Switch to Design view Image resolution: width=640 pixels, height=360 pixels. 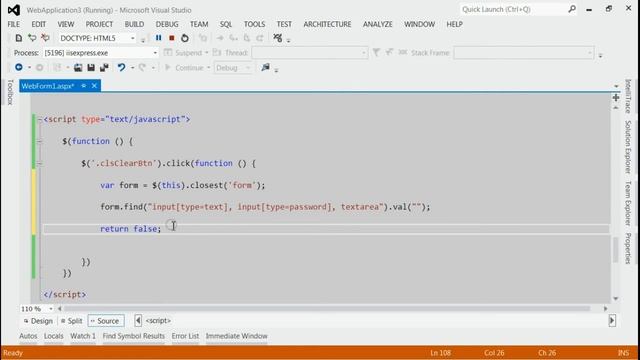(38, 321)
